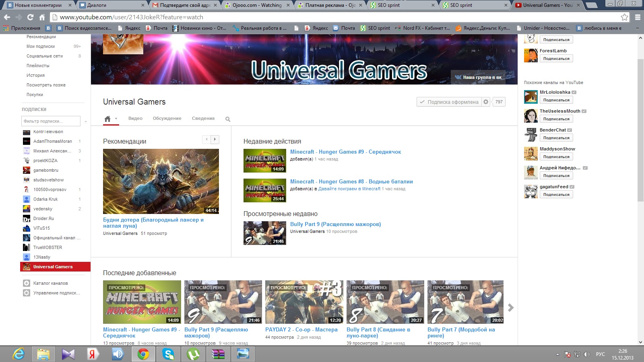Image resolution: width=644 pixels, height=362 pixels.
Task: Subscribe to MaddysonShow channel
Action: (x=556, y=157)
